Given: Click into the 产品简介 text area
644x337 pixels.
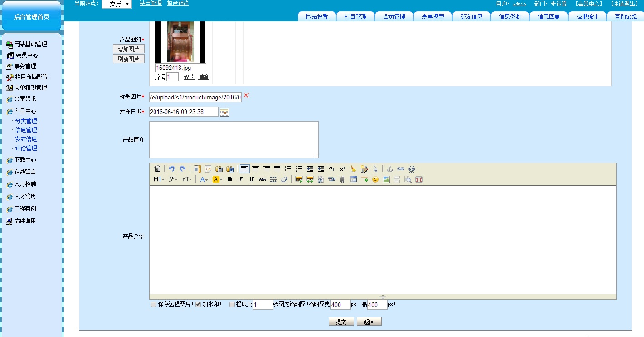Looking at the screenshot, I should pyautogui.click(x=234, y=139).
